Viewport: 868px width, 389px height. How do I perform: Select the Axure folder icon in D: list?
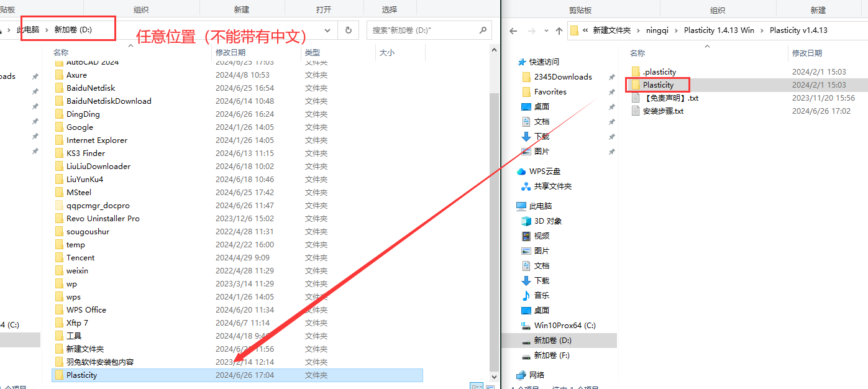click(x=59, y=75)
